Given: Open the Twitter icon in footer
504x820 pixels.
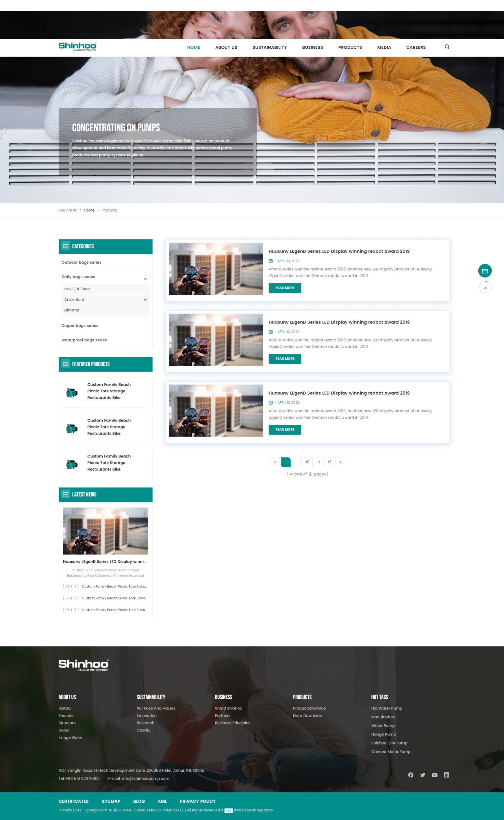Looking at the screenshot, I should coord(423,775).
